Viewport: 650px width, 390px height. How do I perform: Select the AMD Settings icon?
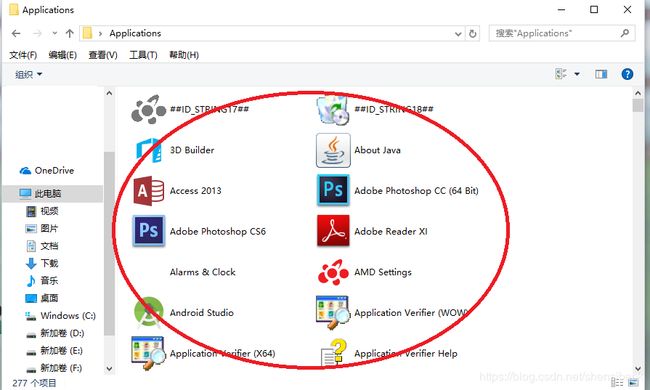(x=333, y=272)
